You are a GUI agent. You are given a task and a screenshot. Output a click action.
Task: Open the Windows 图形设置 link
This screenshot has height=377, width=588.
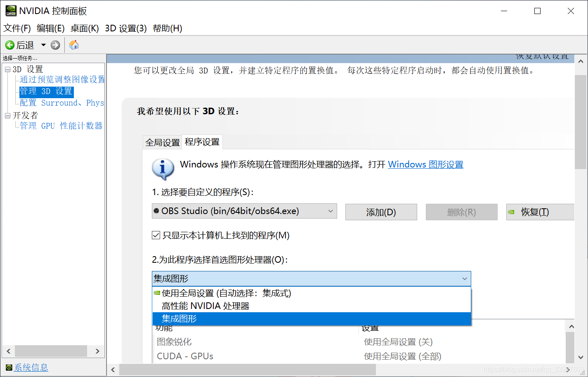425,164
